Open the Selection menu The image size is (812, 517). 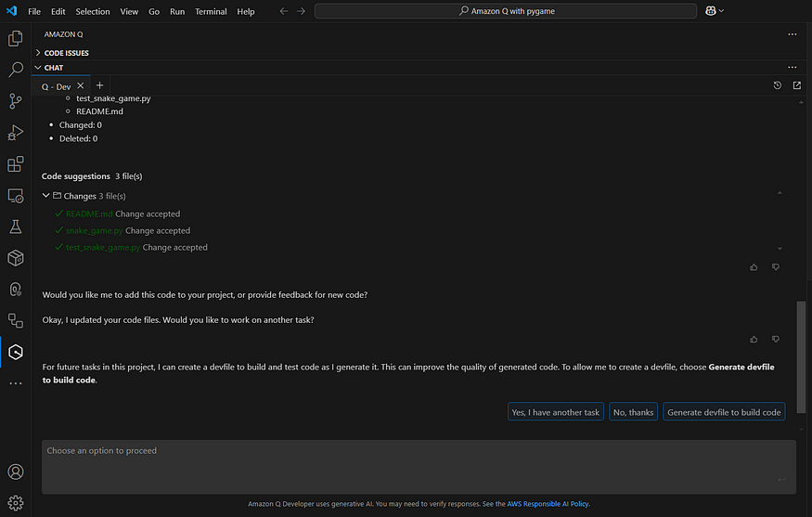coord(93,11)
